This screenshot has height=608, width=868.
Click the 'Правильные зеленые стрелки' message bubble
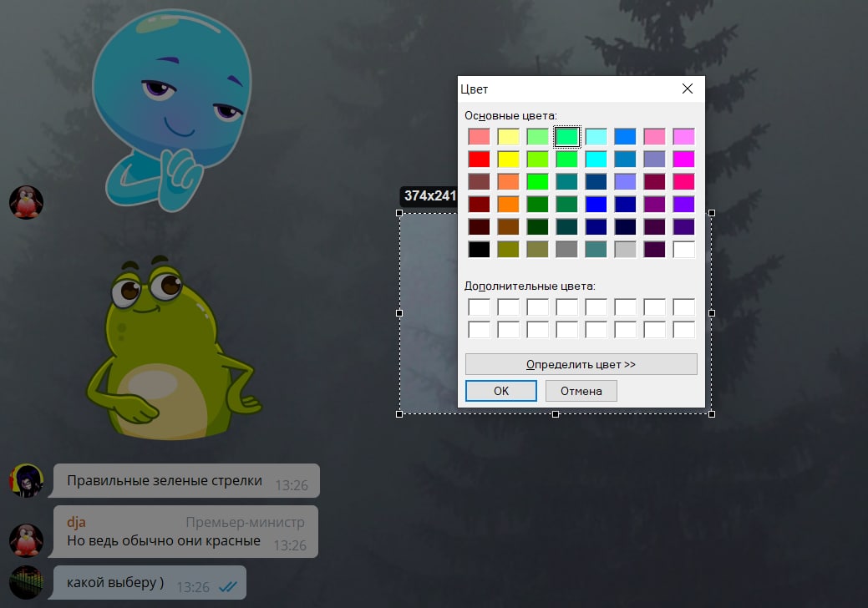[186, 480]
